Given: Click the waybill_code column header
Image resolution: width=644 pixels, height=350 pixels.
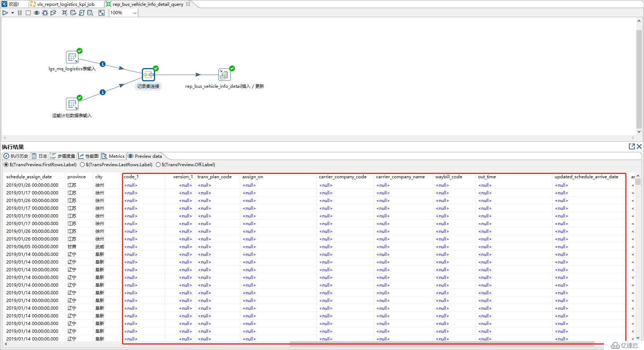Looking at the screenshot, I should coord(449,177).
